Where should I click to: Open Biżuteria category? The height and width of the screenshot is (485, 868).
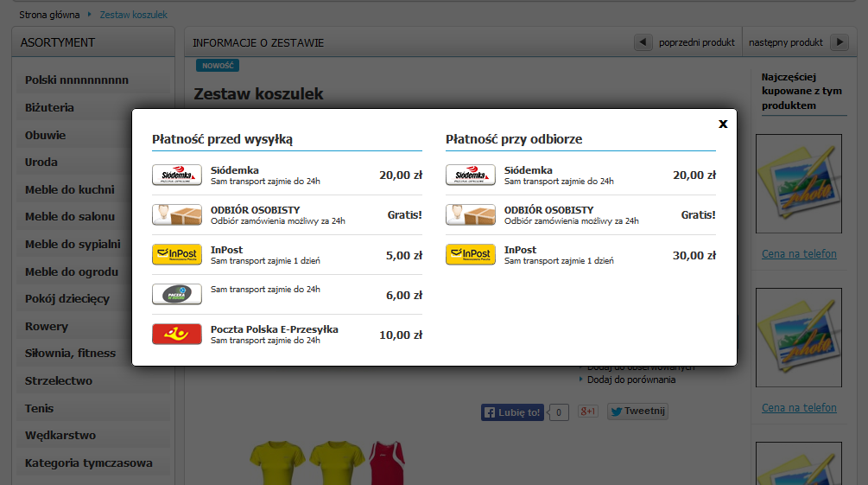[49, 108]
